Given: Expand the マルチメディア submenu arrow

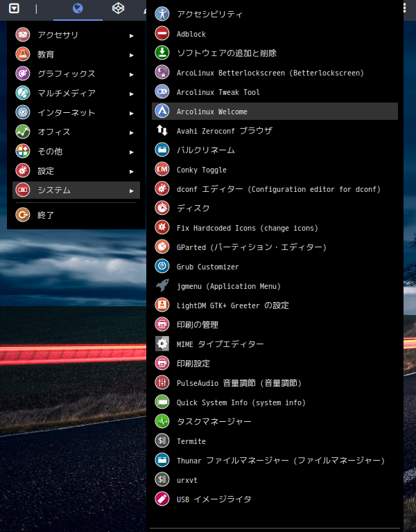Looking at the screenshot, I should pos(132,94).
